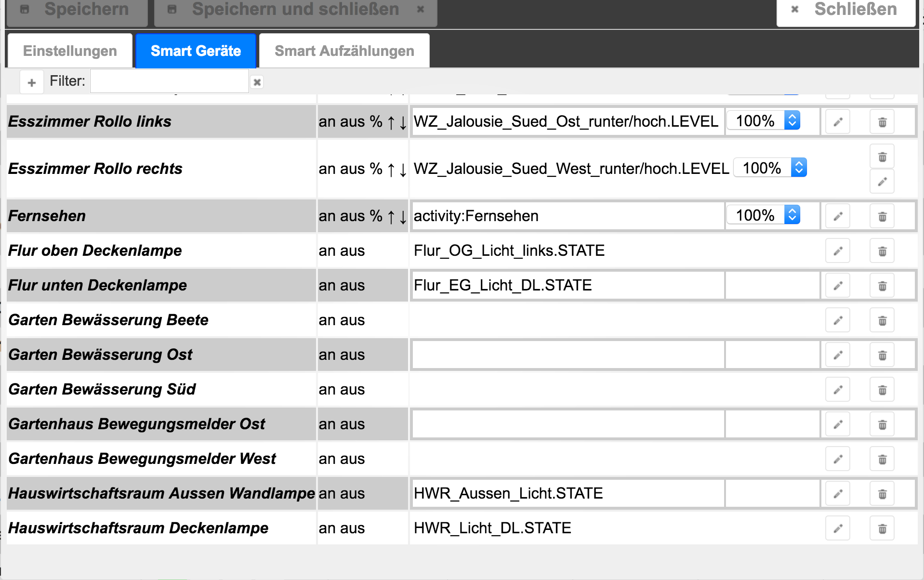This screenshot has height=580, width=924.
Task: Edit the Esszimmer Rollo links entry
Action: point(838,122)
